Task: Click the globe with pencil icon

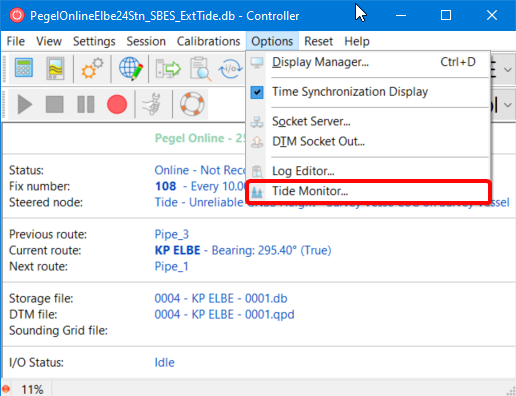Action: [x=131, y=68]
